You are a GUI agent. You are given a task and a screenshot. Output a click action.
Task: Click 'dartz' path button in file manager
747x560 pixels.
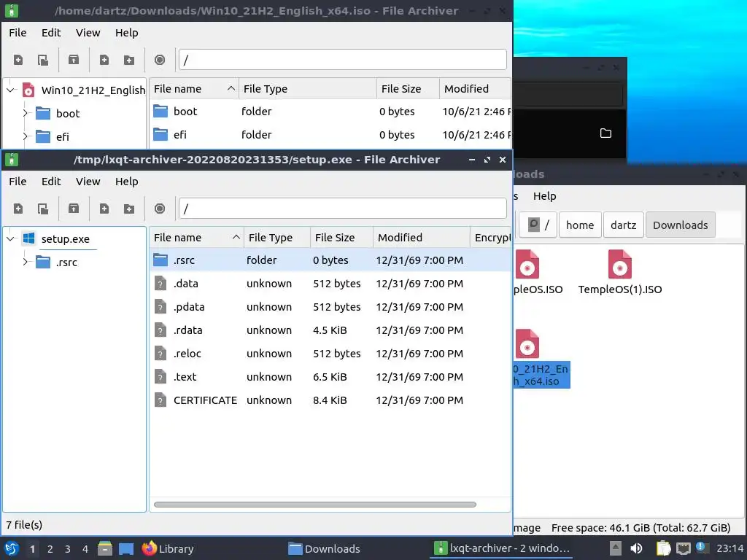click(623, 225)
